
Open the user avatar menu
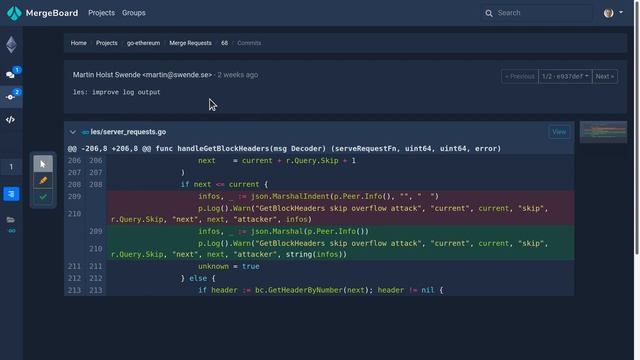[x=613, y=13]
